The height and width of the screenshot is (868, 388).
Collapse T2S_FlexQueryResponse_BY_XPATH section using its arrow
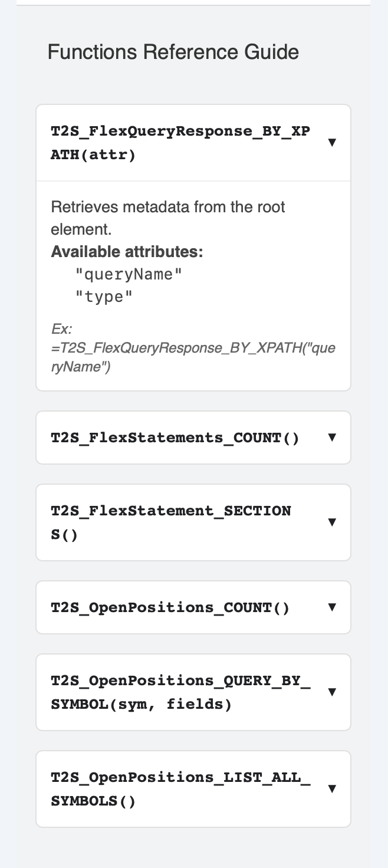coord(332,143)
